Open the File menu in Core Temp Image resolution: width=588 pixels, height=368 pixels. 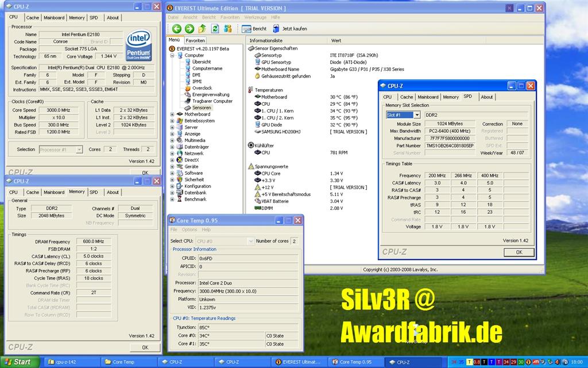173,229
